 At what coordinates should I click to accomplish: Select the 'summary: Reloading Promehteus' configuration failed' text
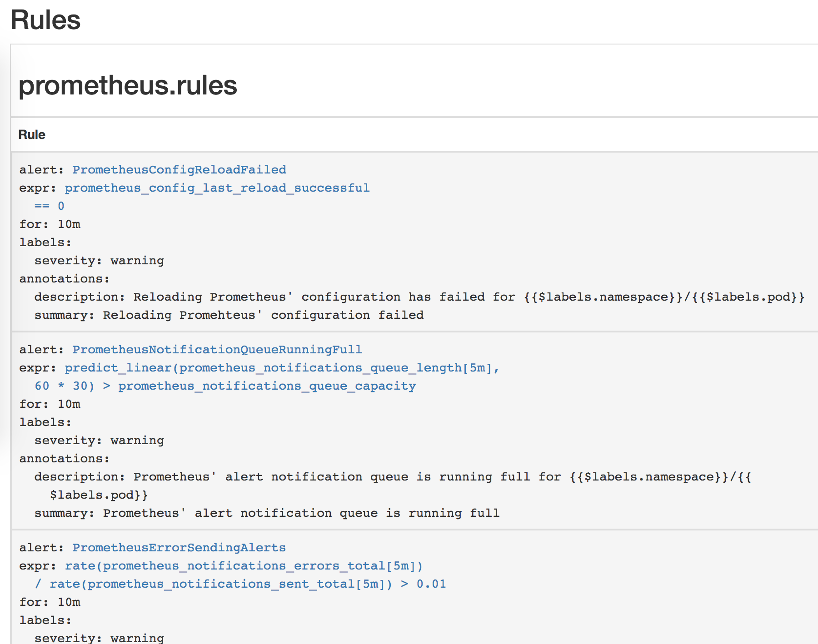click(x=229, y=315)
